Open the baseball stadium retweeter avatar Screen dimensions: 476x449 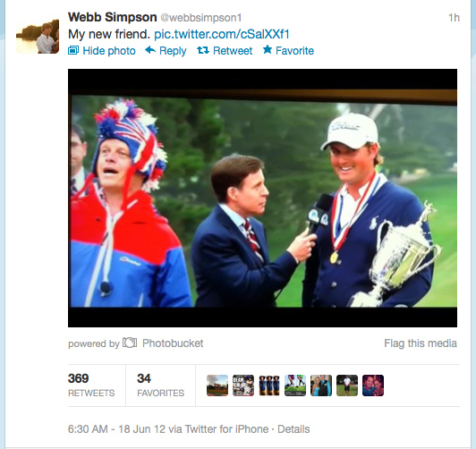[x=217, y=385]
